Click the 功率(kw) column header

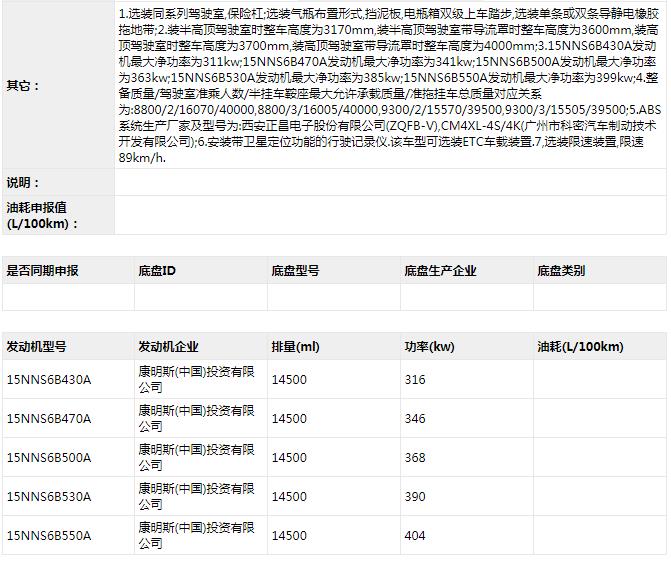click(429, 346)
